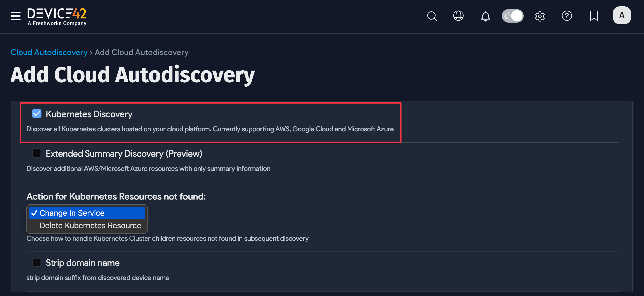Open bookmarks using the bookmark icon

(x=594, y=16)
